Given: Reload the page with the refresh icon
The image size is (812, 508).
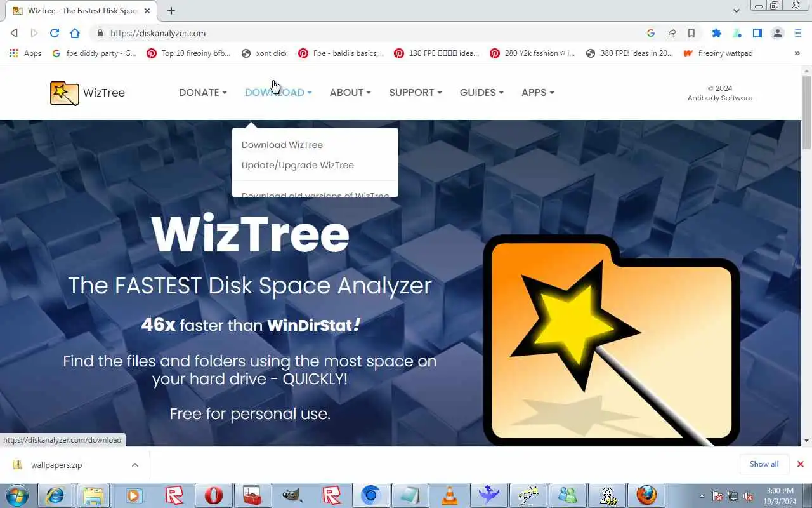Looking at the screenshot, I should click(x=55, y=33).
